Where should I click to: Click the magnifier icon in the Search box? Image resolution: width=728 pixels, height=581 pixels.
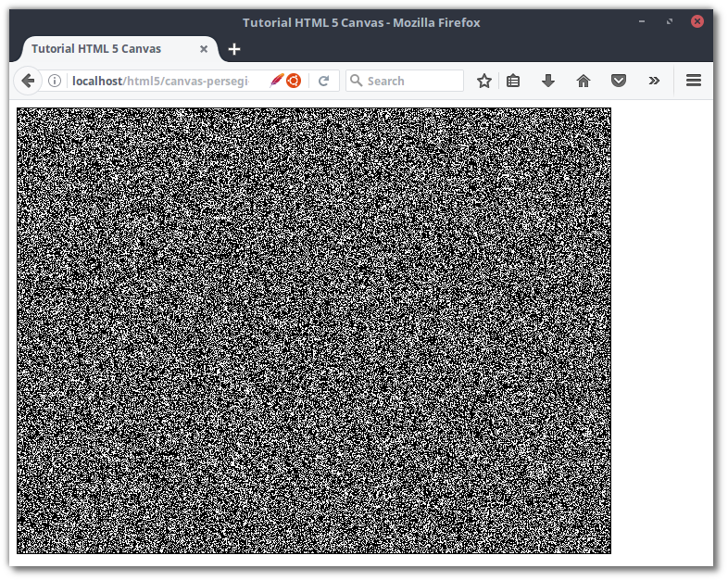click(356, 82)
